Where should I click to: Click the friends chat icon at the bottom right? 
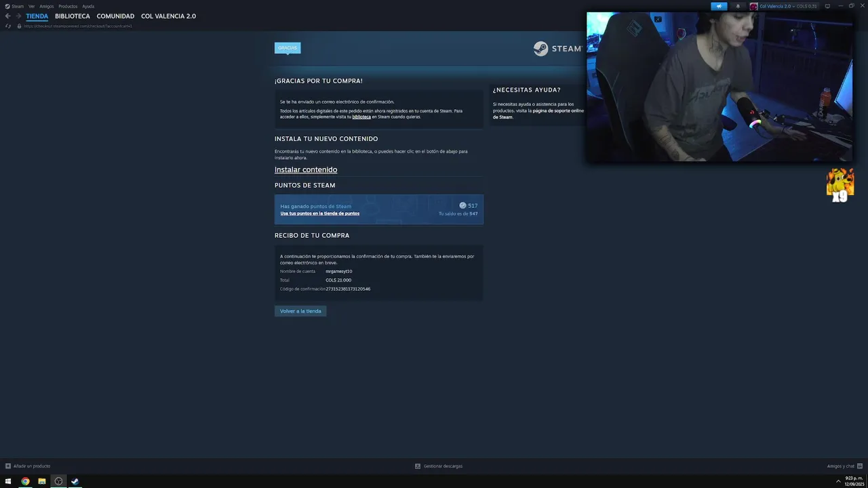tap(860, 466)
